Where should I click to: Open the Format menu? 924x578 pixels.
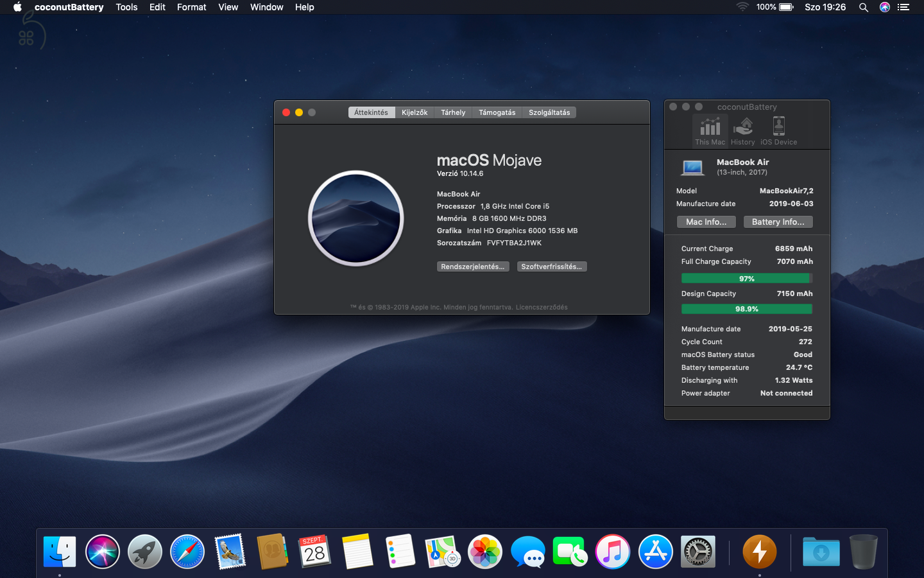coord(191,7)
